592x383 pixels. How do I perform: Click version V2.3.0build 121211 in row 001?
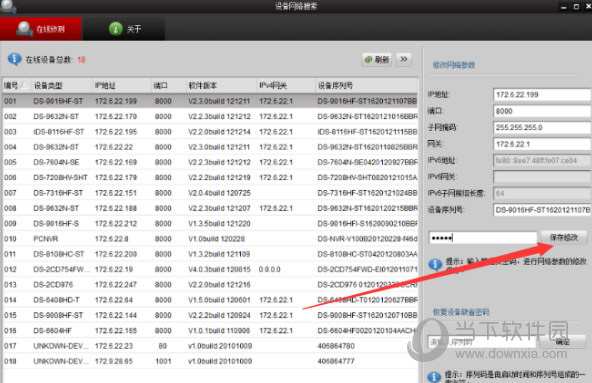(219, 101)
